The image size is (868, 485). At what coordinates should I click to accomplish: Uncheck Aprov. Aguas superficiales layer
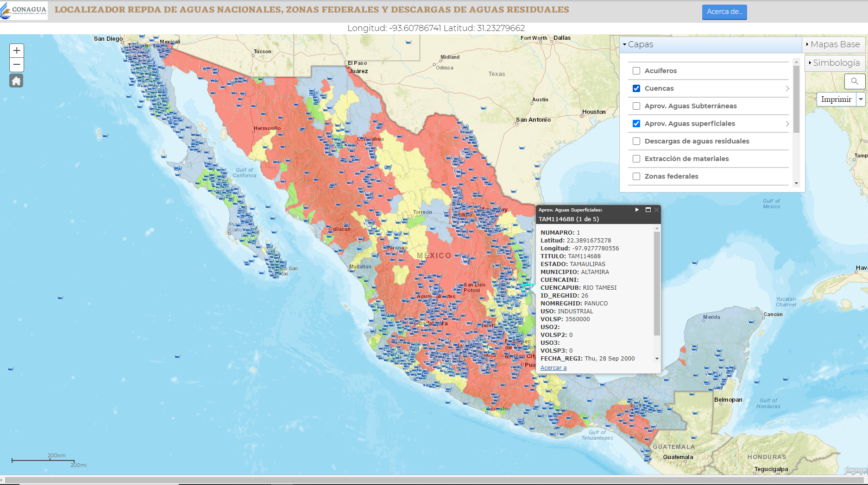[636, 124]
